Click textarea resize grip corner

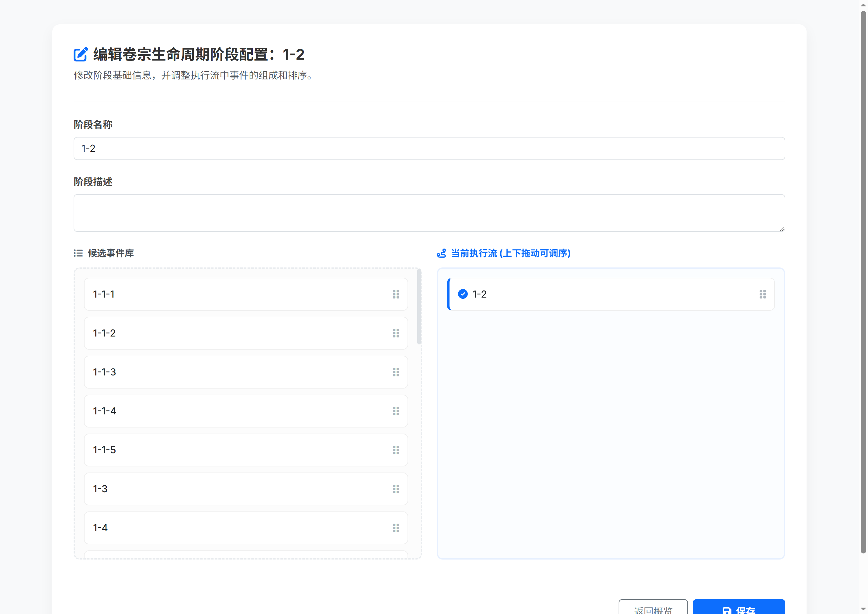[x=782, y=229]
